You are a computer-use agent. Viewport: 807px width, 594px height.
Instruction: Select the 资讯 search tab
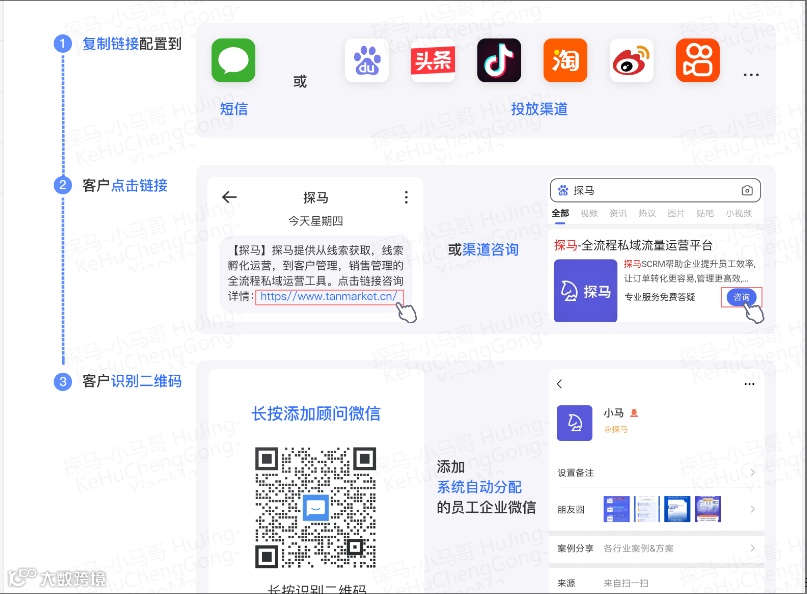coord(618,213)
